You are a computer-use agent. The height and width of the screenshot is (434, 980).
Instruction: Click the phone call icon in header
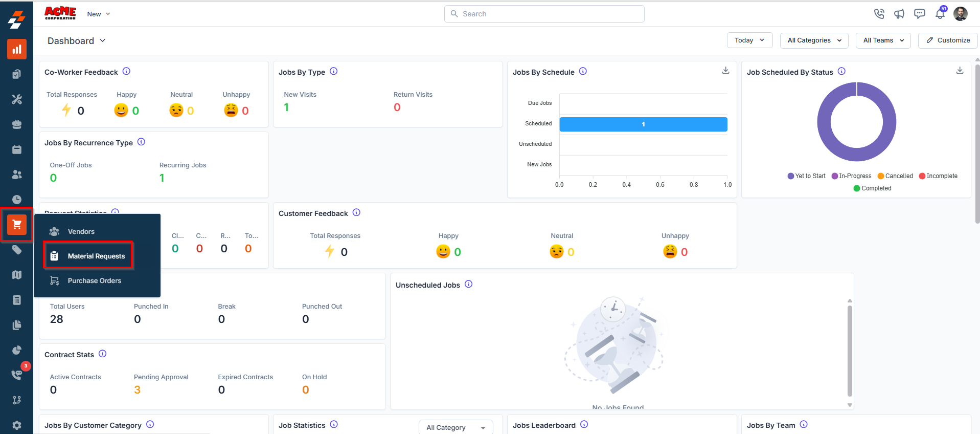(x=879, y=14)
